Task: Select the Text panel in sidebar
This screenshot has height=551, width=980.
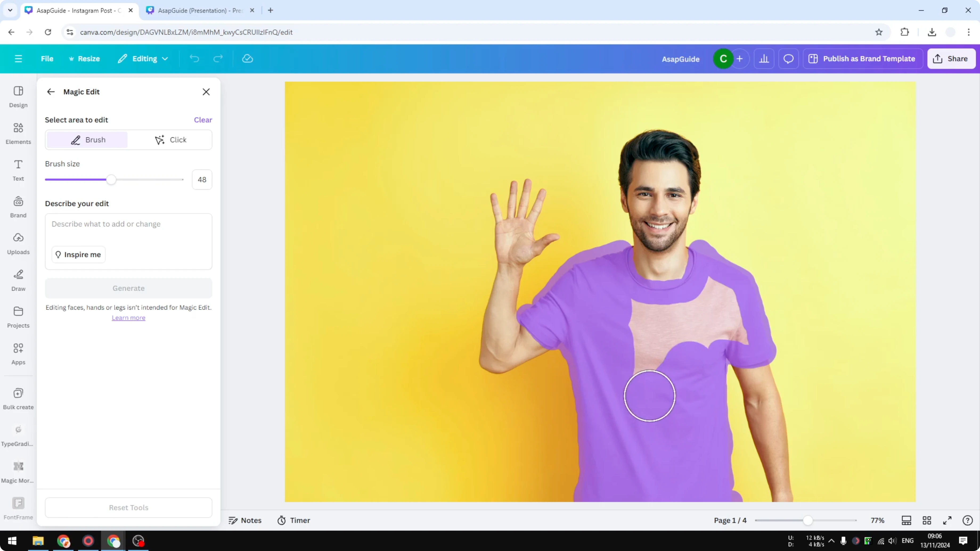Action: point(18,170)
